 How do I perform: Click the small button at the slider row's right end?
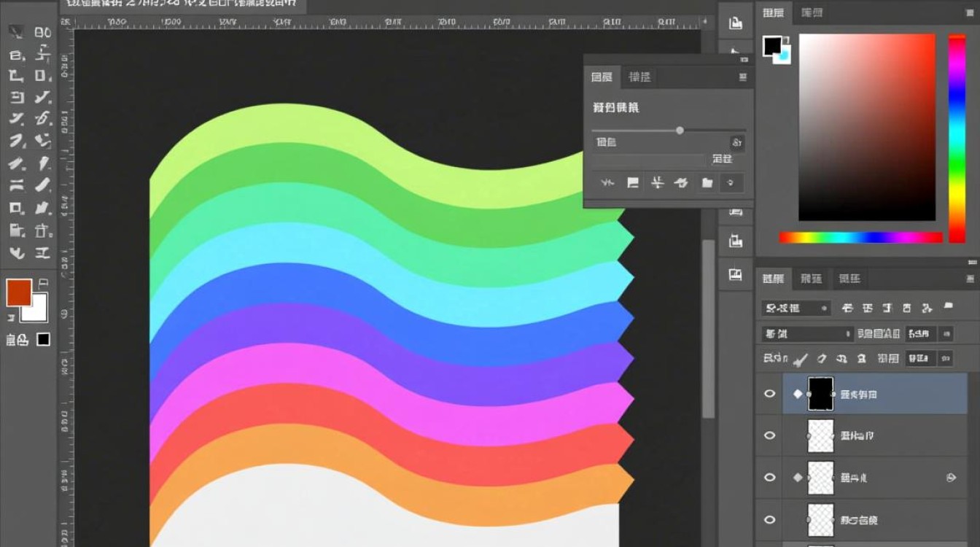736,142
